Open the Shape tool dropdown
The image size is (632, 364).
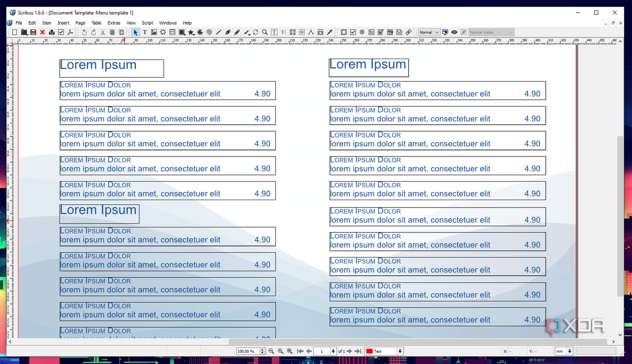click(x=182, y=32)
